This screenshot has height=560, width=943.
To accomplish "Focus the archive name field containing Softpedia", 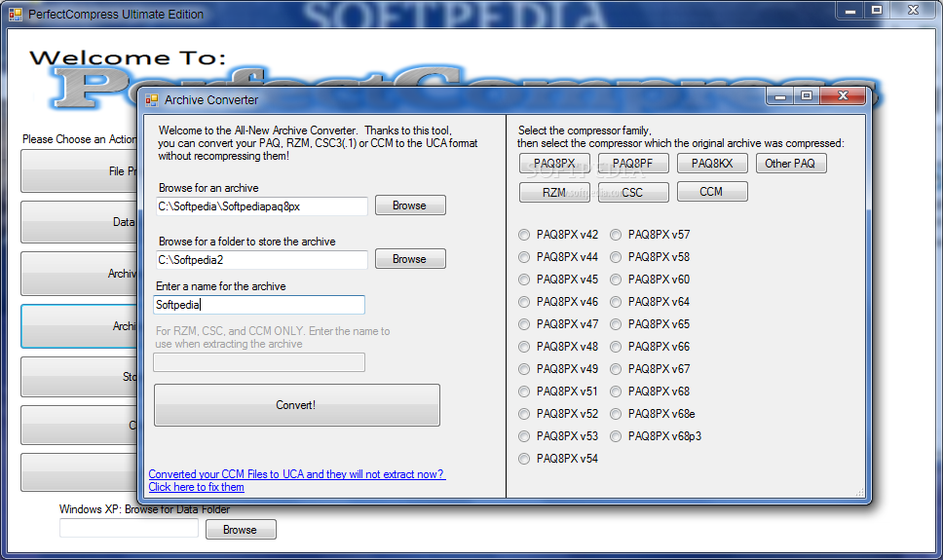I will pyautogui.click(x=259, y=305).
